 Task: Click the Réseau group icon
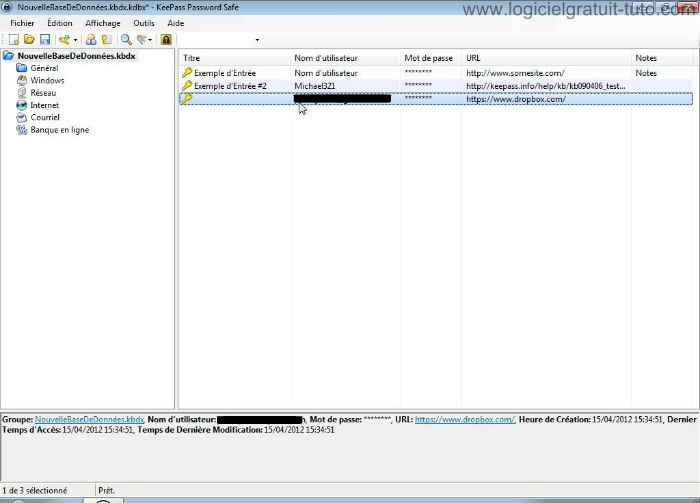[x=21, y=93]
